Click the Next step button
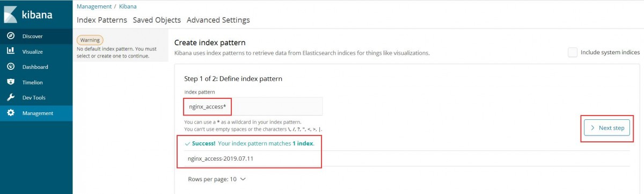Viewport: 644px width, 194px height. tap(607, 128)
